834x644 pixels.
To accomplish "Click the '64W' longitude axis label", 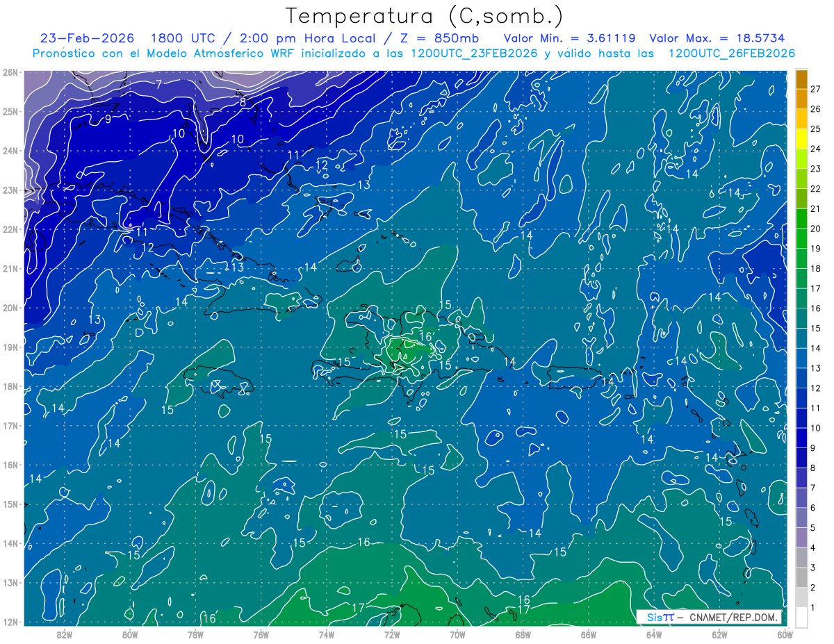I will pos(654,634).
